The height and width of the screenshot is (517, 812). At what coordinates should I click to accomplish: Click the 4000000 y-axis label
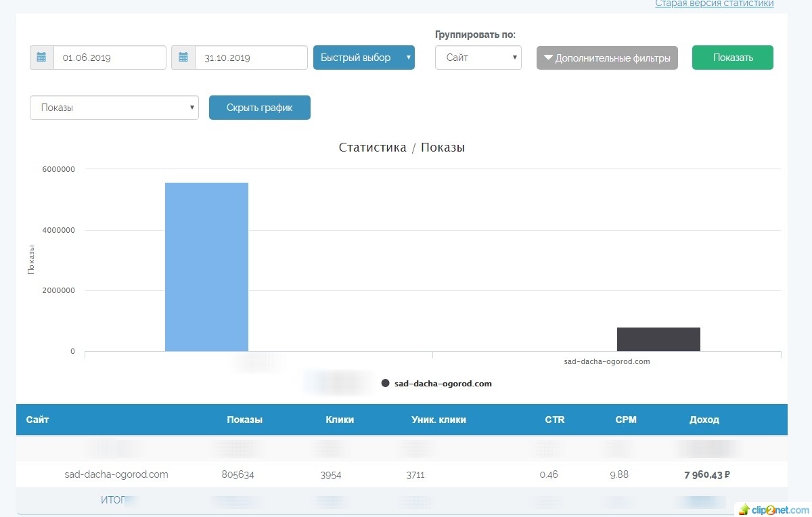pyautogui.click(x=60, y=230)
